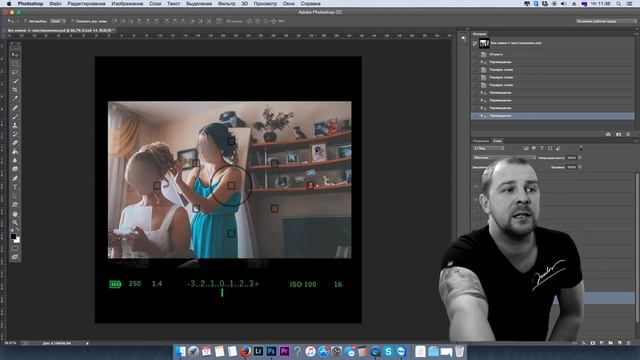The image size is (640, 360).
Task: Select the Horizontal Type tool
Action: point(15,187)
